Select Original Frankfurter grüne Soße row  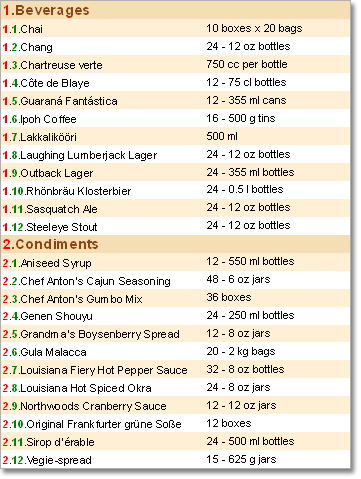click(176, 424)
